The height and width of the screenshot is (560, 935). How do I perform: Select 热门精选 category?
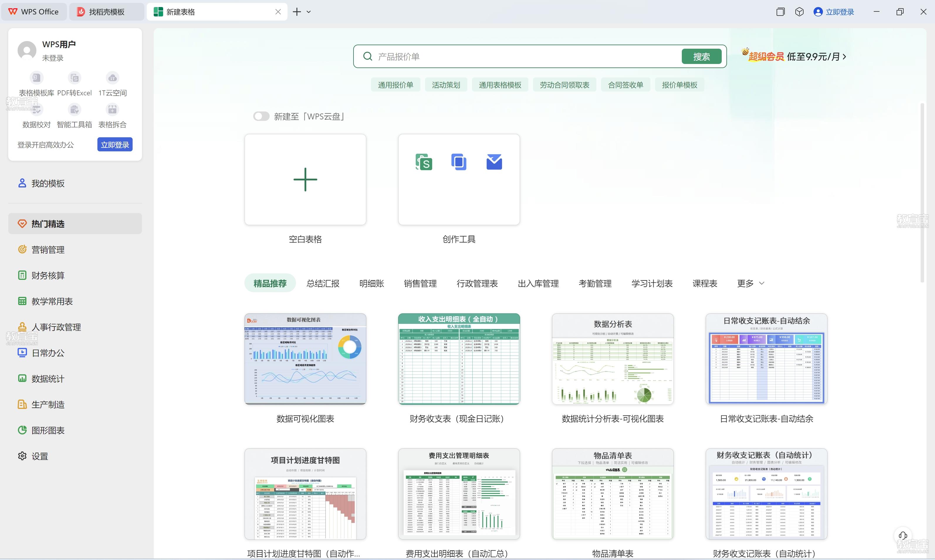pyautogui.click(x=75, y=224)
